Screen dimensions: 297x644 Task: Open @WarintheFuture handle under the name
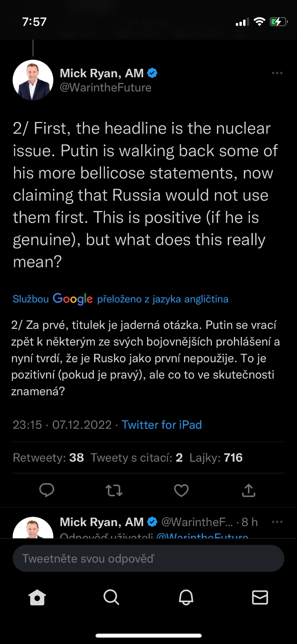point(105,87)
